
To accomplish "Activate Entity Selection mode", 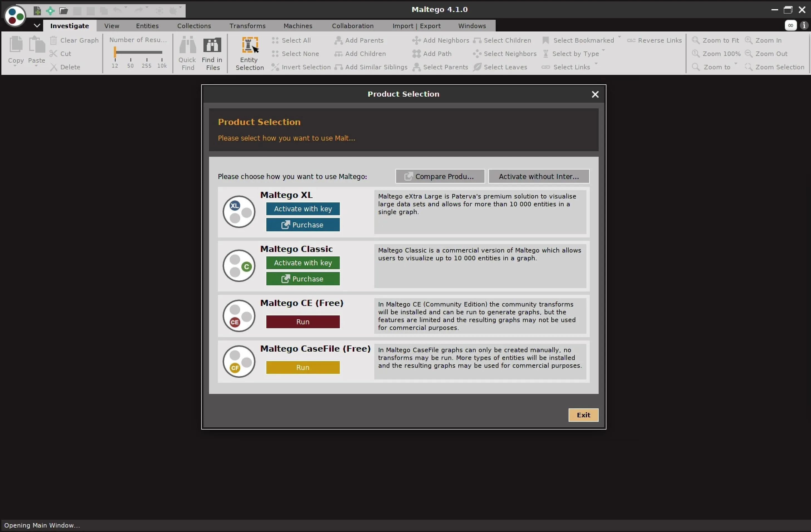I will click(x=250, y=53).
